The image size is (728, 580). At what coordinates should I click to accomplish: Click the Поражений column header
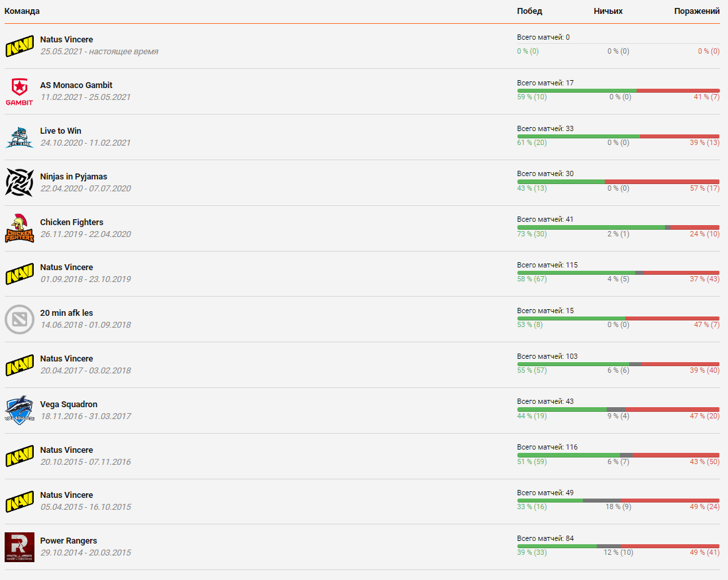tap(697, 11)
